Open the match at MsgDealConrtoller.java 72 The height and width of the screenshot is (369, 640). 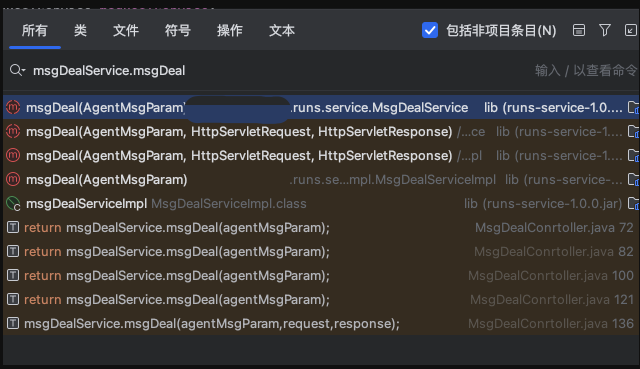pyautogui.click(x=321, y=227)
